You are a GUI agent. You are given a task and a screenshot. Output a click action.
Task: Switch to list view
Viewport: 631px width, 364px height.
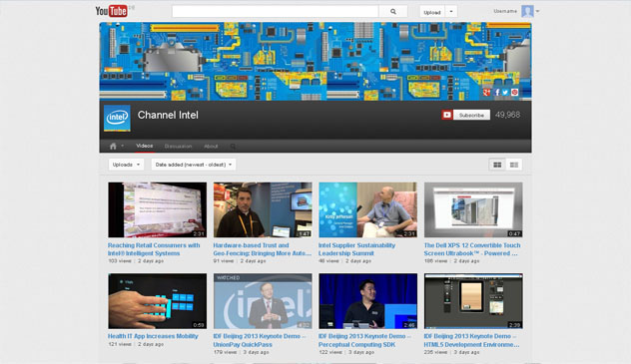[514, 165]
